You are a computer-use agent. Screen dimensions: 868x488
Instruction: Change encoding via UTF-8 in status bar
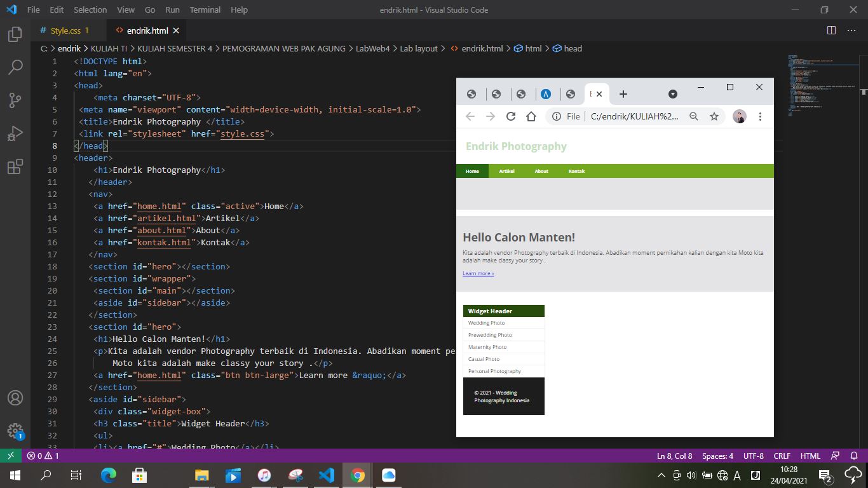click(754, 456)
